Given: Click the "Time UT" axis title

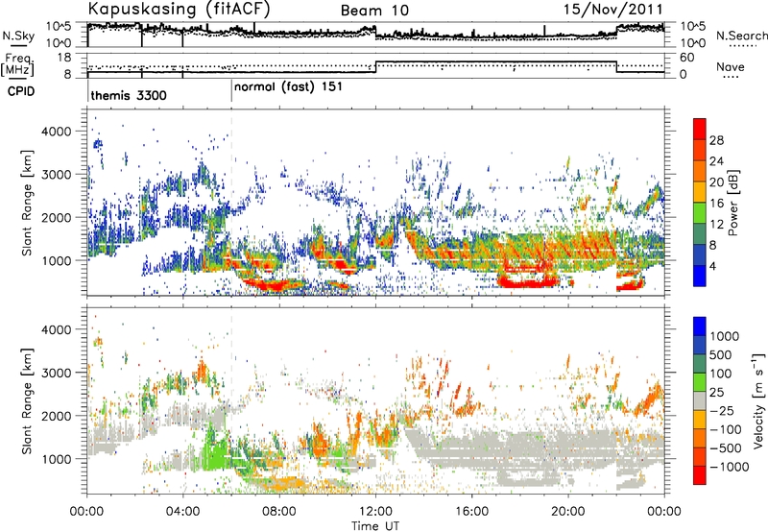Looking at the screenshot, I should tap(375, 526).
